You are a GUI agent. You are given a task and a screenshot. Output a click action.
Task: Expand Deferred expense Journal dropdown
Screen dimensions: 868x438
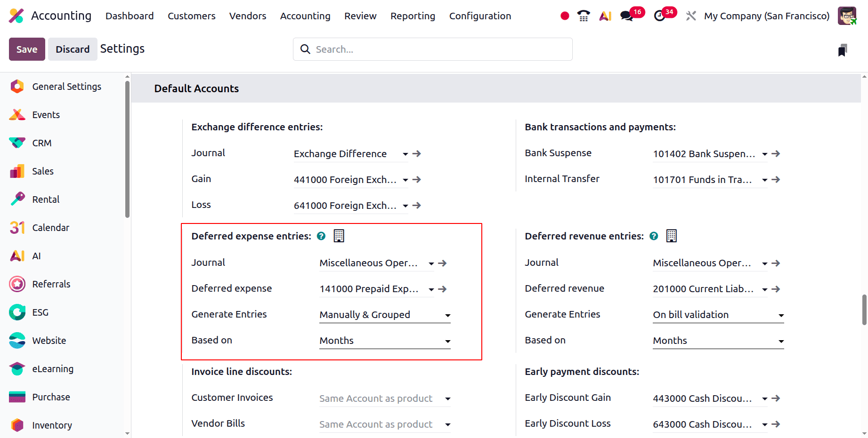pyautogui.click(x=431, y=264)
